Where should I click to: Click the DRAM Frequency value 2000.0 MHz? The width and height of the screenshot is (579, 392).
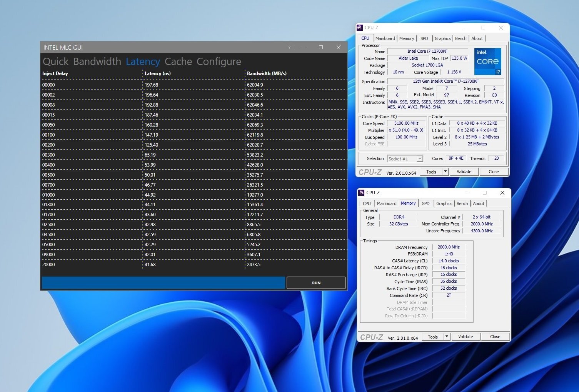[x=449, y=247]
